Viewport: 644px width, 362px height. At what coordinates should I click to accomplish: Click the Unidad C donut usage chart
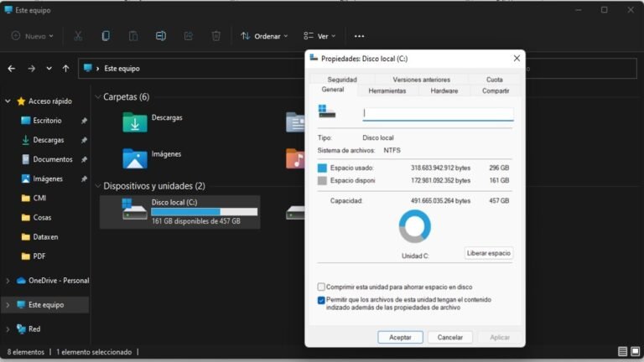click(x=415, y=226)
